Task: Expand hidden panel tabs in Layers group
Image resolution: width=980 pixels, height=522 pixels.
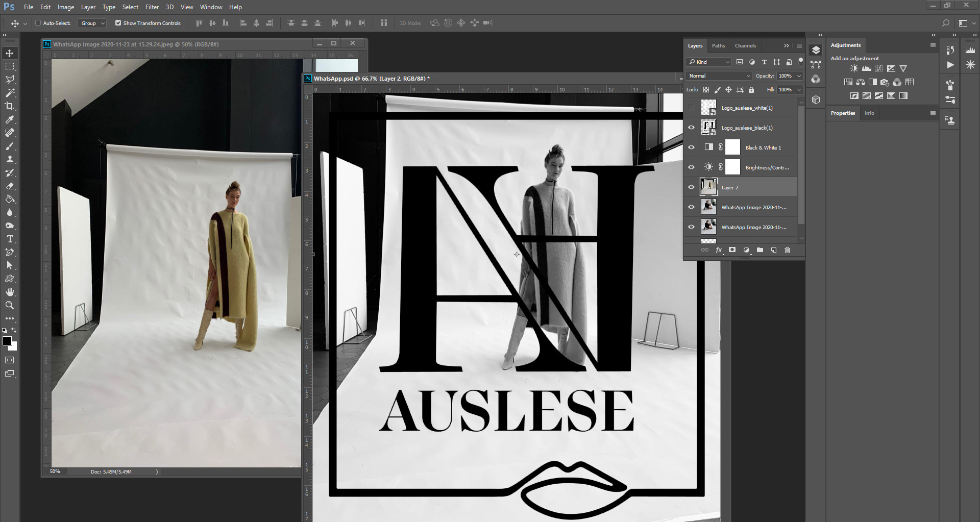Action: tap(787, 45)
